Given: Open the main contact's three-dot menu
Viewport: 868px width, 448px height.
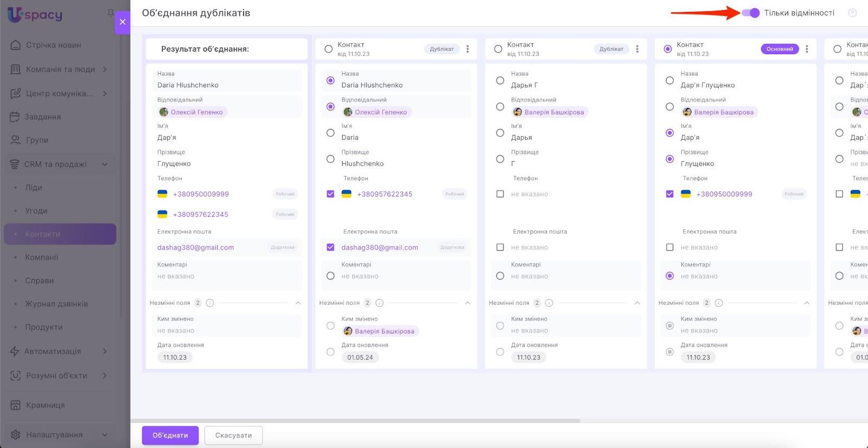Looking at the screenshot, I should (x=807, y=49).
